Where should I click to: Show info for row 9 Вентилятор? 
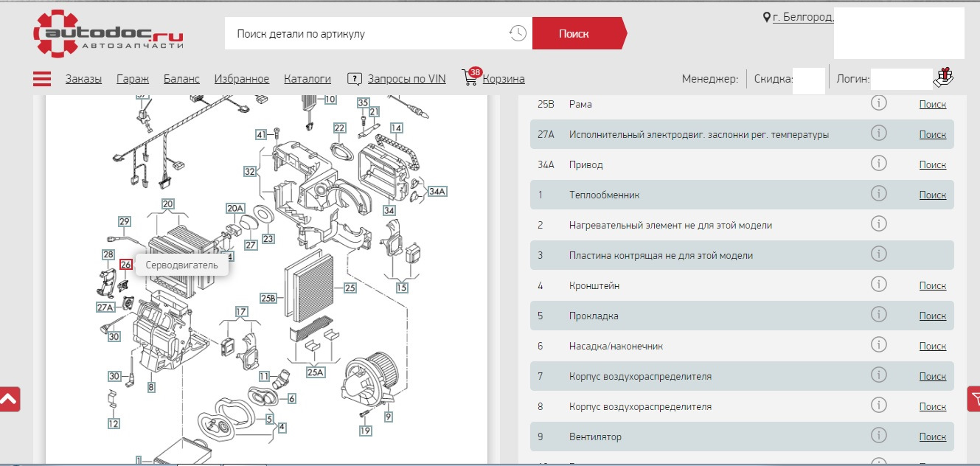point(878,436)
